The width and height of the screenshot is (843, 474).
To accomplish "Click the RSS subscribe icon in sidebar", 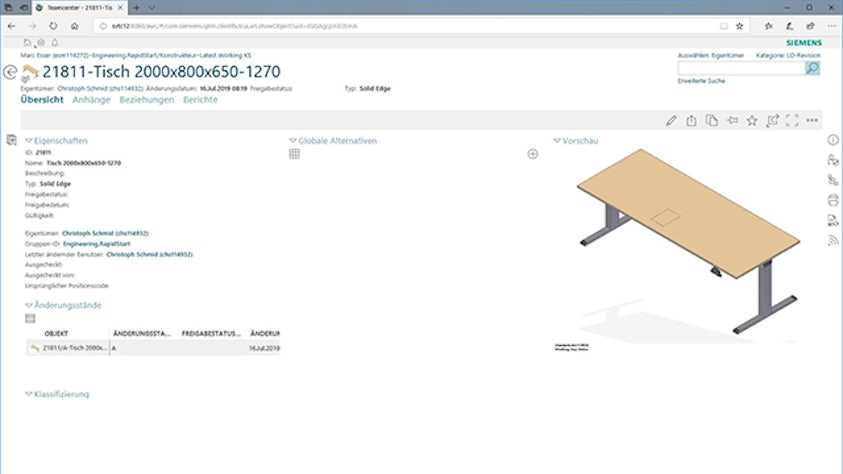I will click(833, 240).
